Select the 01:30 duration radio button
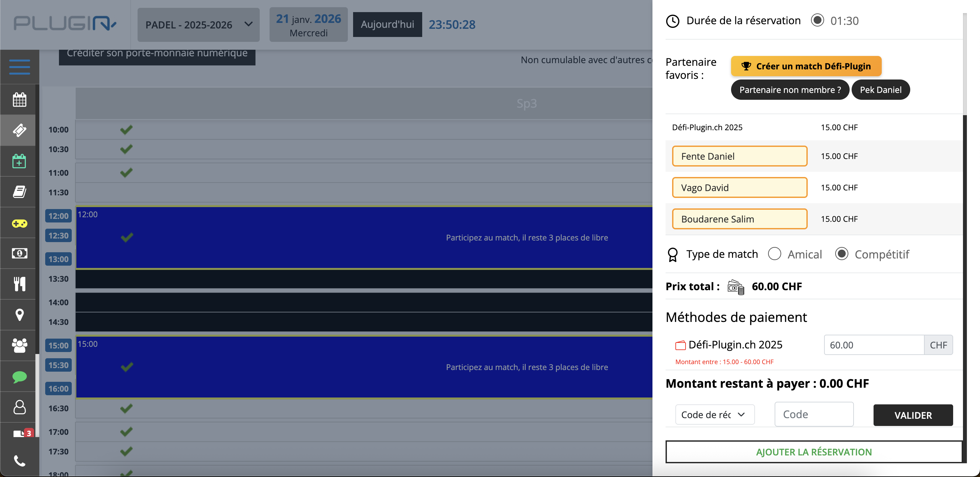The image size is (980, 477). (817, 21)
